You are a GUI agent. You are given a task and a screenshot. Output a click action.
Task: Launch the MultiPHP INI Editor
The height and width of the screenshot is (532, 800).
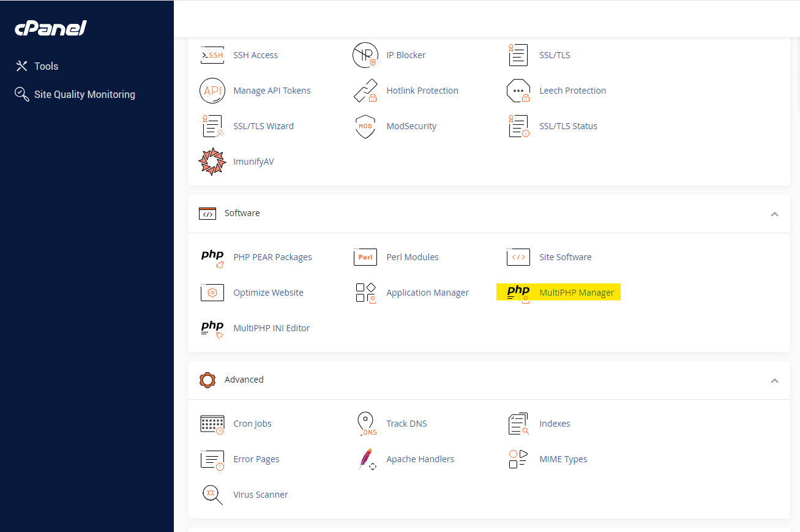point(271,328)
